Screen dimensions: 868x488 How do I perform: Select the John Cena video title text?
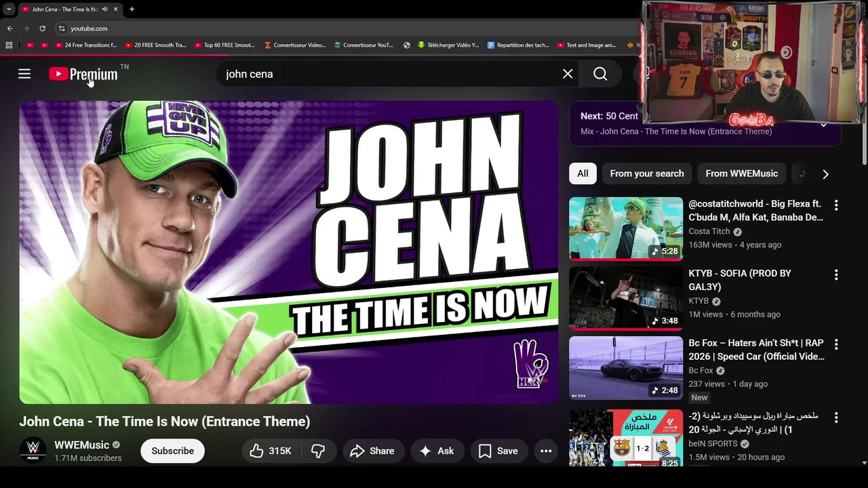tap(165, 422)
